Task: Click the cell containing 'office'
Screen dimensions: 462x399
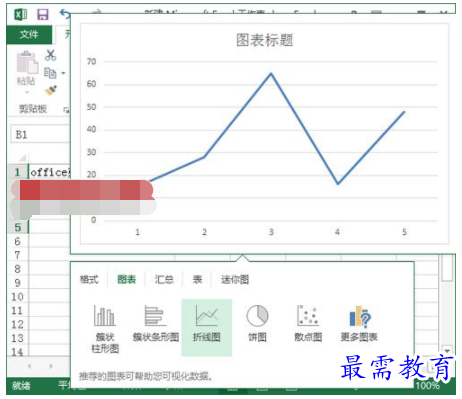Action: click(x=50, y=172)
